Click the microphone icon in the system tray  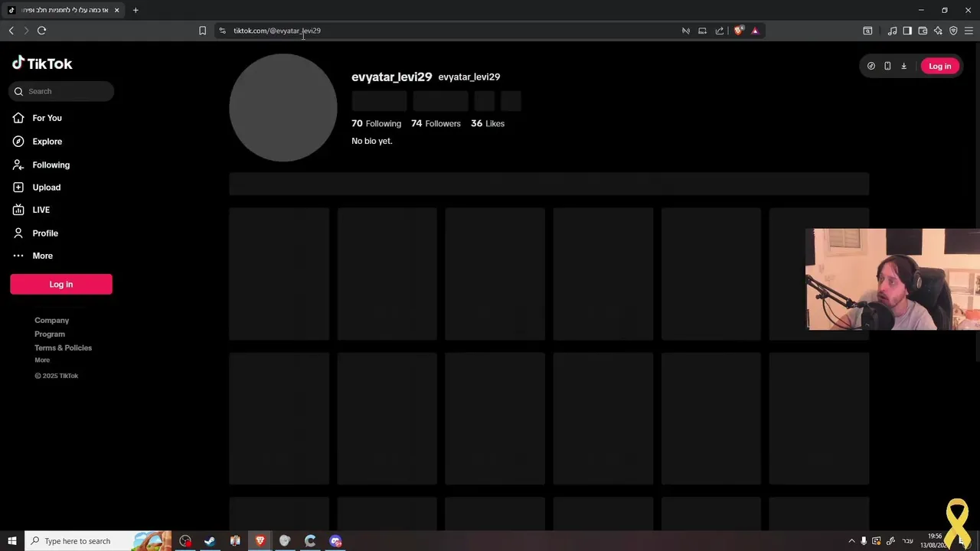point(864,541)
